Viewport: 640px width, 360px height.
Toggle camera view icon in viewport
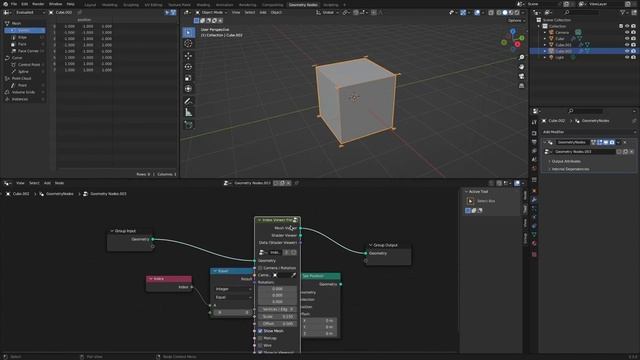click(521, 76)
